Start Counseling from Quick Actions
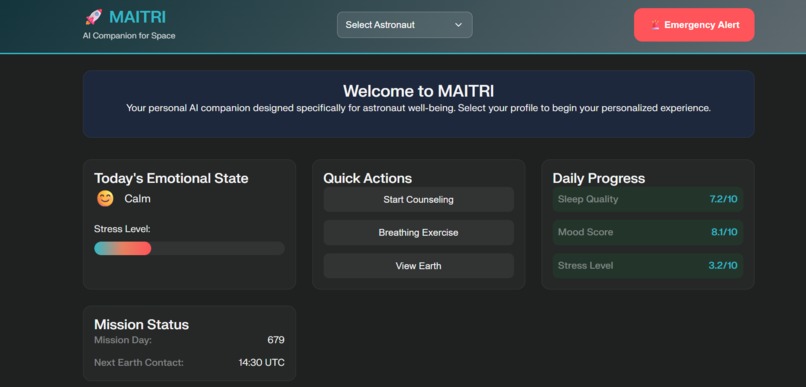This screenshot has height=387, width=806. pyautogui.click(x=418, y=199)
